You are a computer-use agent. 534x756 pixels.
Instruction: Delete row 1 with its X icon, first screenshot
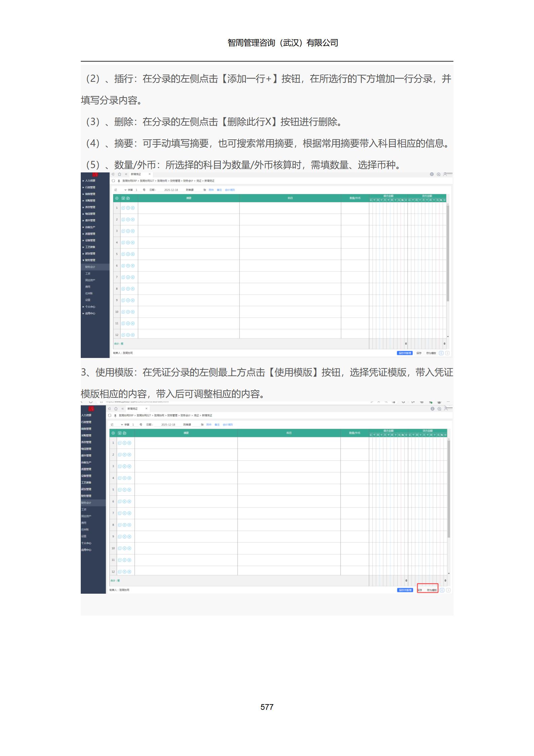point(133,208)
